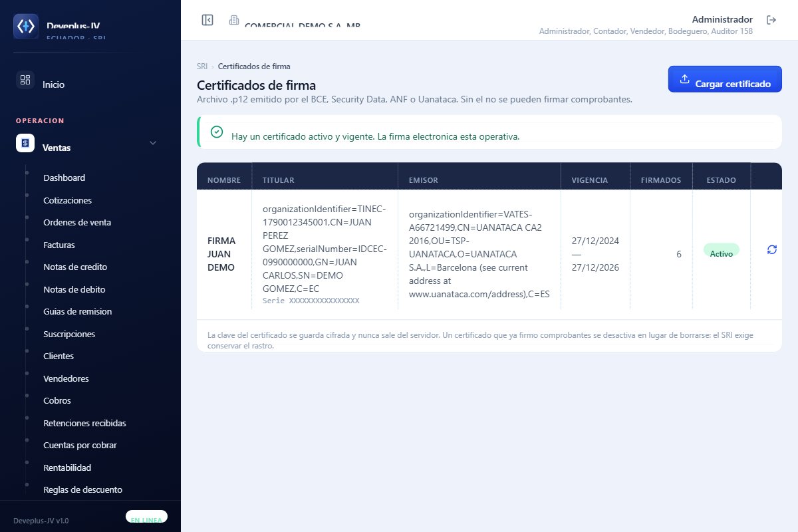Click the Inicio grid icon

pos(25,80)
